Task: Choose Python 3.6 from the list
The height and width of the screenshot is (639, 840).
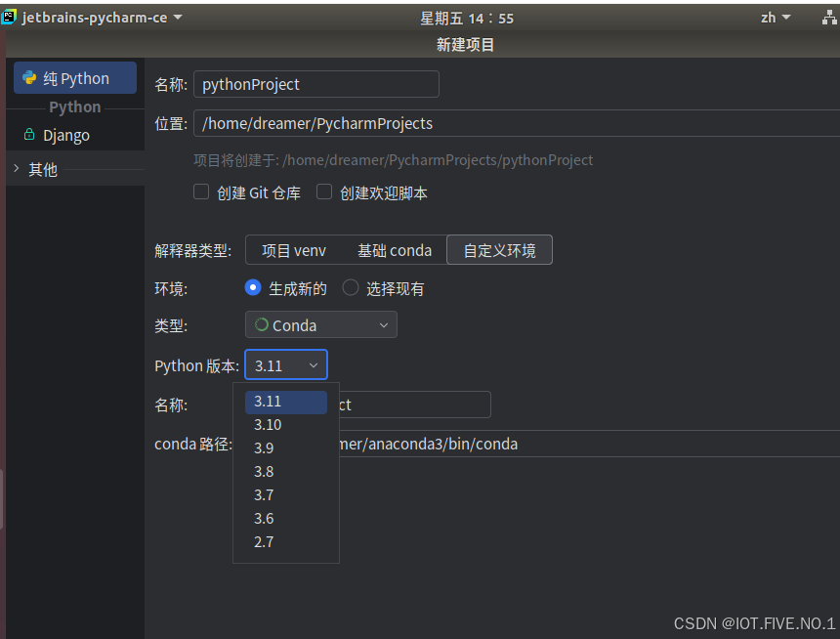Action: pos(286,519)
